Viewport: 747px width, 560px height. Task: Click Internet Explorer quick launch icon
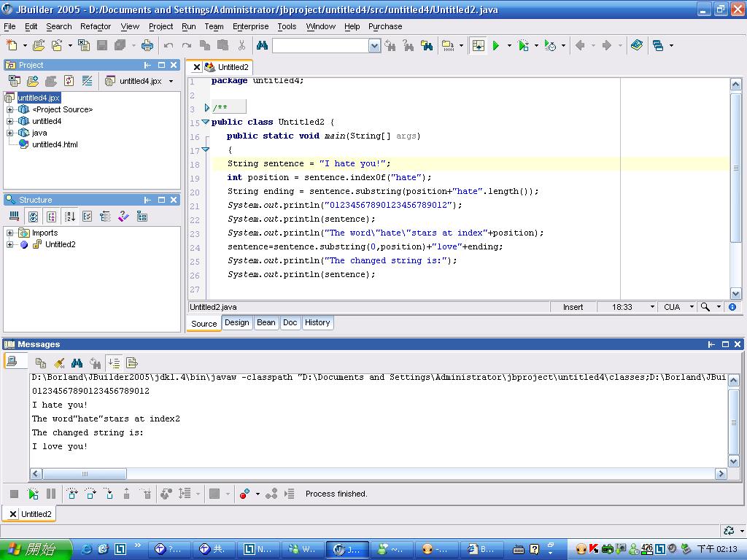(x=88, y=550)
